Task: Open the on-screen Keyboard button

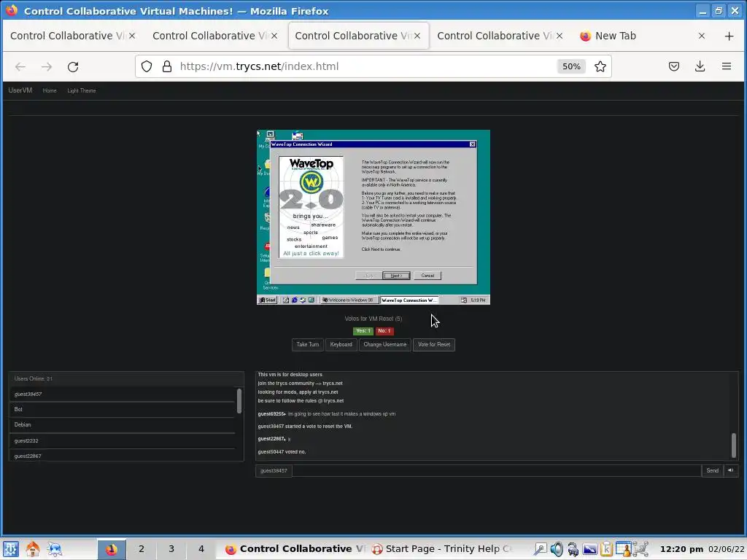Action: 341,345
